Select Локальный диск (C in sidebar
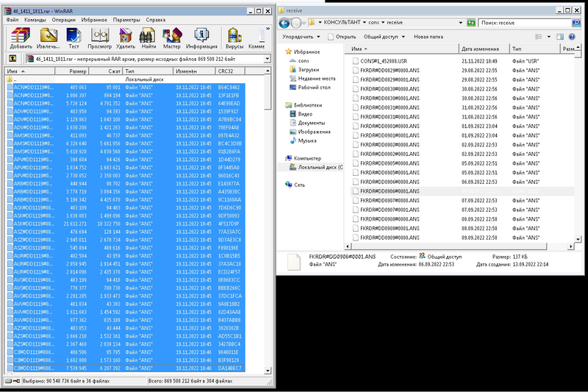The width and height of the screenshot is (588, 392). tap(320, 167)
